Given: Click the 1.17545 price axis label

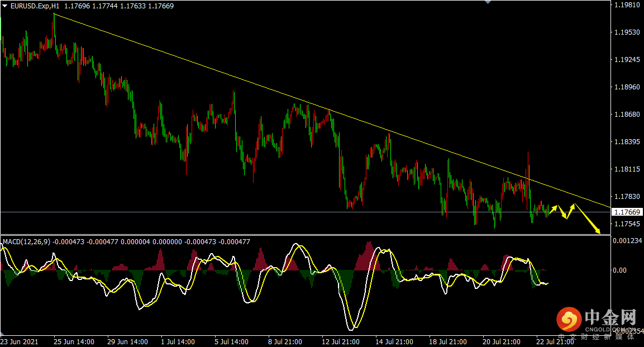Looking at the screenshot, I should (627, 224).
